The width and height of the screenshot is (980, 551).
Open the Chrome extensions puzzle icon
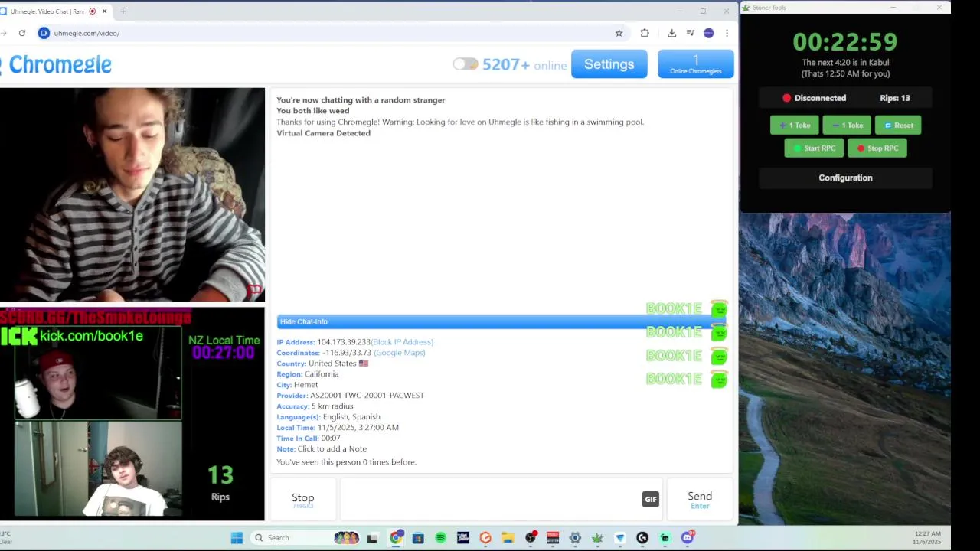(x=645, y=33)
